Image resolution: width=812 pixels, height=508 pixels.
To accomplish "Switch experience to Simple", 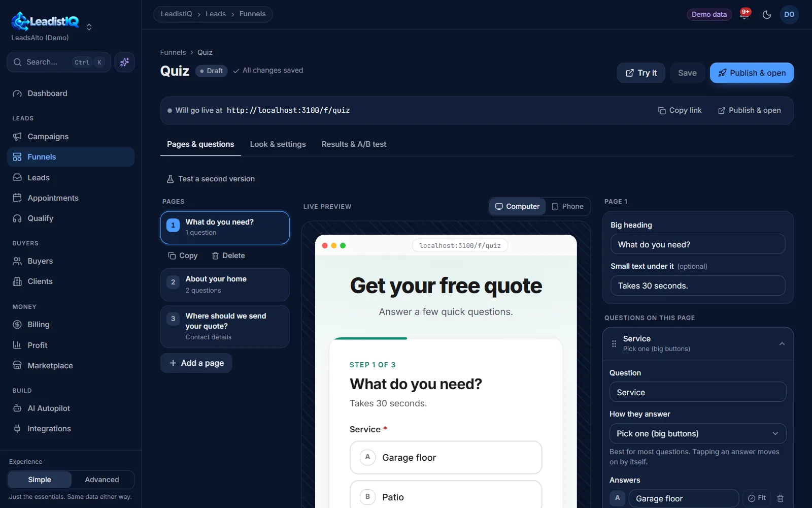I will pos(40,480).
